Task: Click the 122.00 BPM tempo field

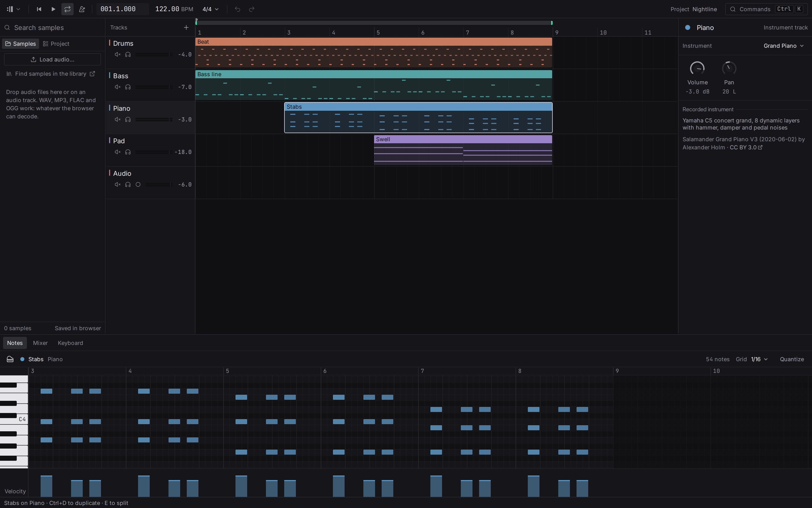Action: coord(174,9)
